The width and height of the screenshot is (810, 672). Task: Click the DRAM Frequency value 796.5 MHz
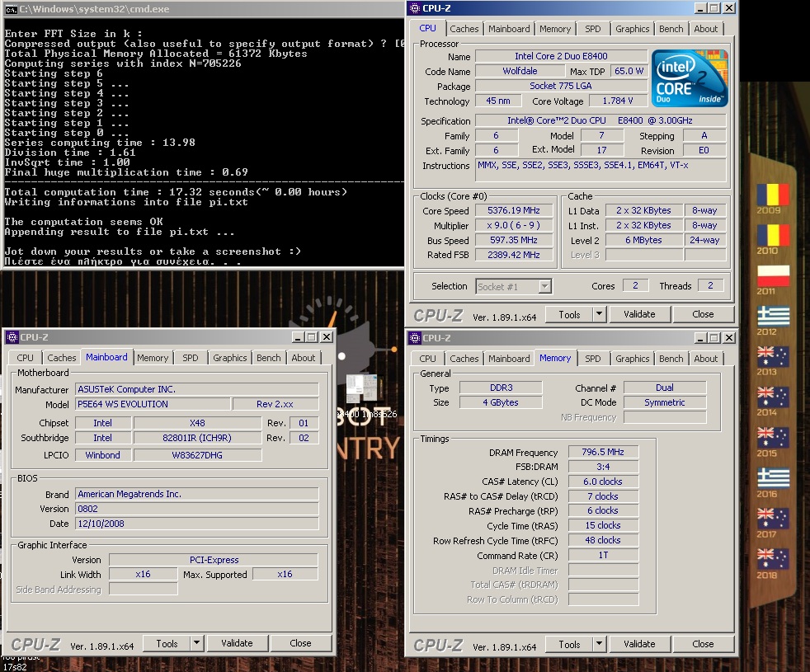pyautogui.click(x=603, y=452)
